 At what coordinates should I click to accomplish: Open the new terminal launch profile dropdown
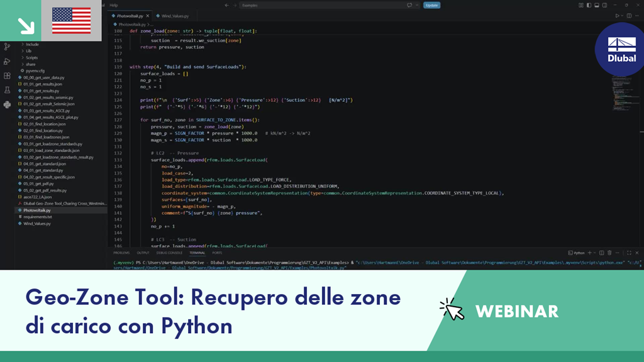pos(595,253)
